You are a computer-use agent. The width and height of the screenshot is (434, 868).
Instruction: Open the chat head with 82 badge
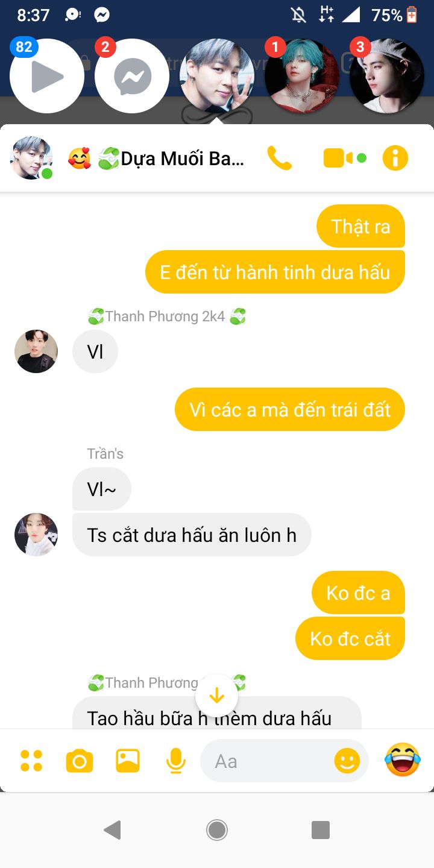click(x=47, y=76)
